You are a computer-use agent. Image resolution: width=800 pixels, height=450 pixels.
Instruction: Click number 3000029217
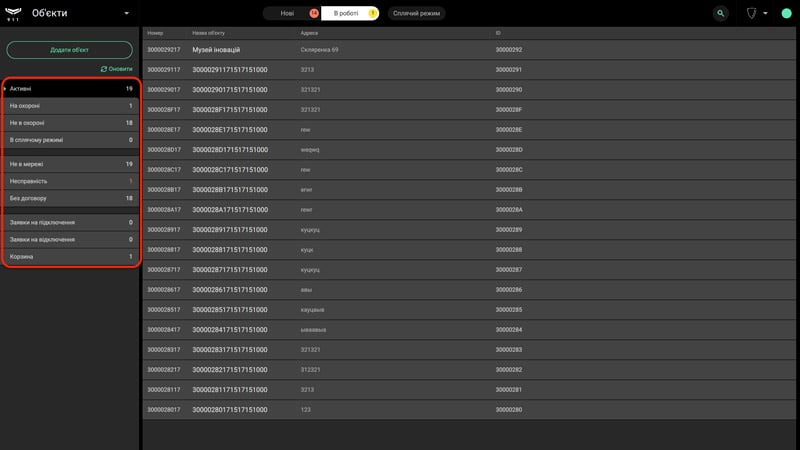[x=164, y=50]
